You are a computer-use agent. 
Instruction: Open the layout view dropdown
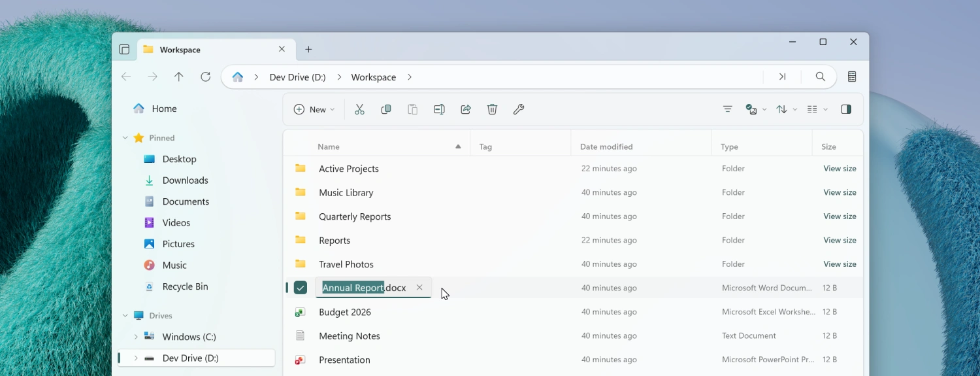pos(817,109)
